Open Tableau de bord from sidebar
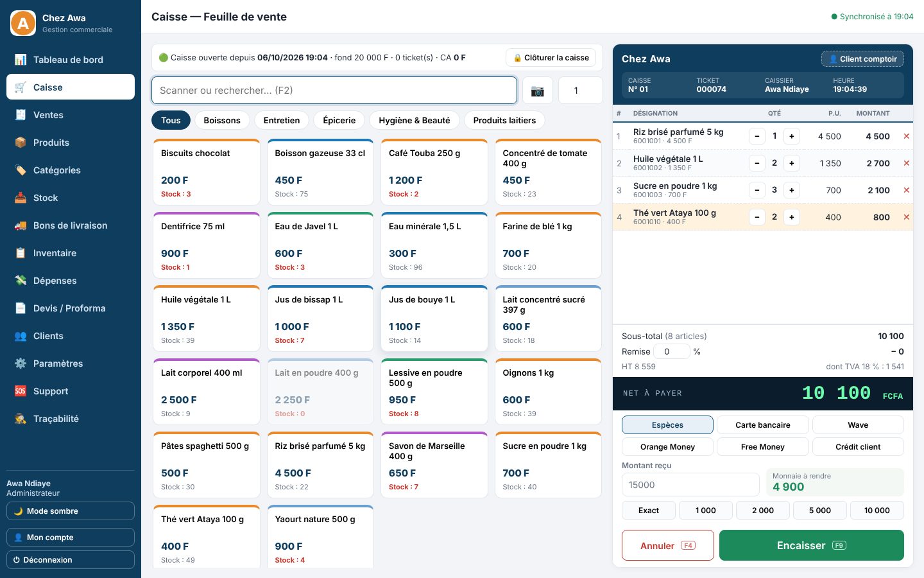Image resolution: width=924 pixels, height=578 pixels. [71, 60]
